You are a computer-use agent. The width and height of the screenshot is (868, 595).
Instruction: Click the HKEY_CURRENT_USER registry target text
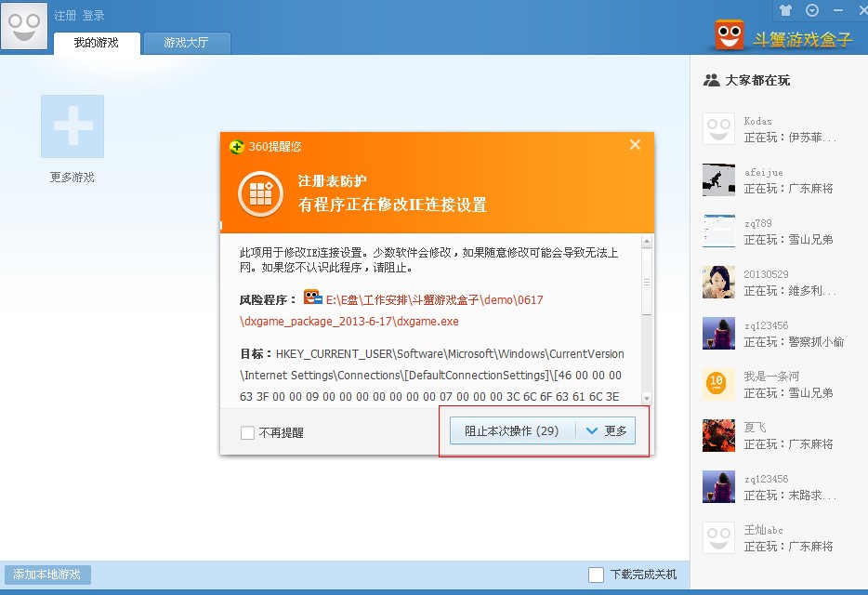coord(432,375)
